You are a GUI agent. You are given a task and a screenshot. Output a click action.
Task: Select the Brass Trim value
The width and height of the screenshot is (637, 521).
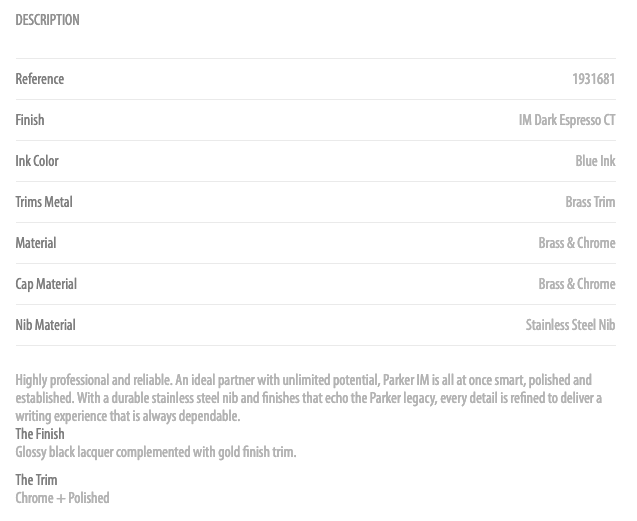pos(590,202)
